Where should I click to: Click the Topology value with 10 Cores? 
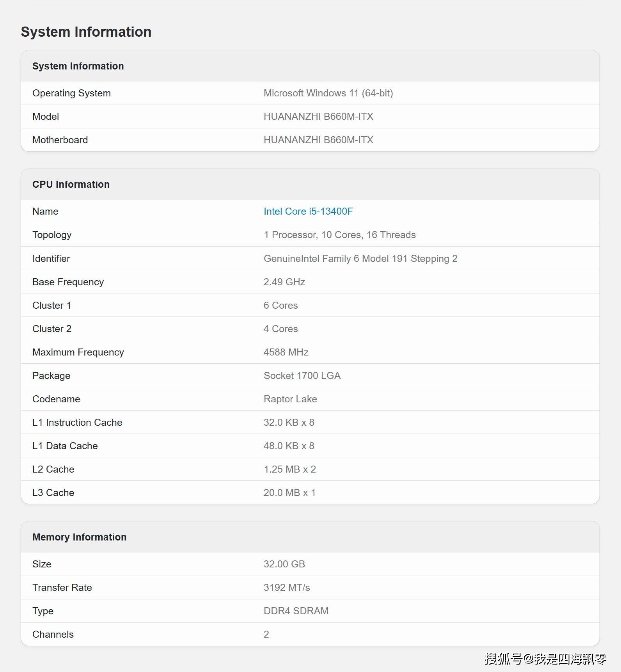pos(339,235)
